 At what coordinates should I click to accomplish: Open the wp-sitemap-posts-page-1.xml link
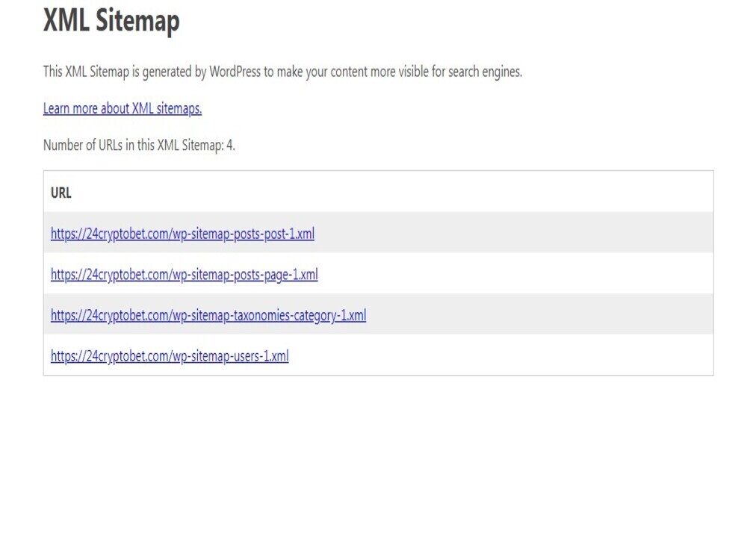[185, 275]
